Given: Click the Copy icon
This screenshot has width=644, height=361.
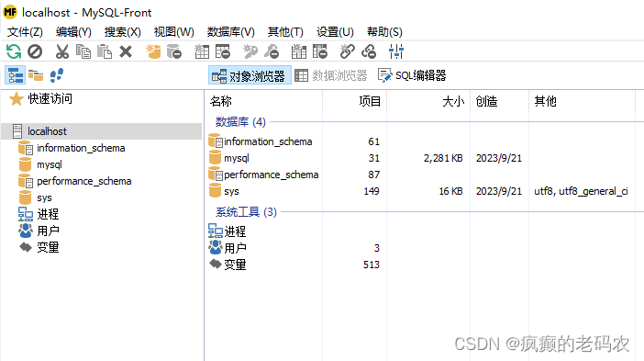Looking at the screenshot, I should [83, 51].
